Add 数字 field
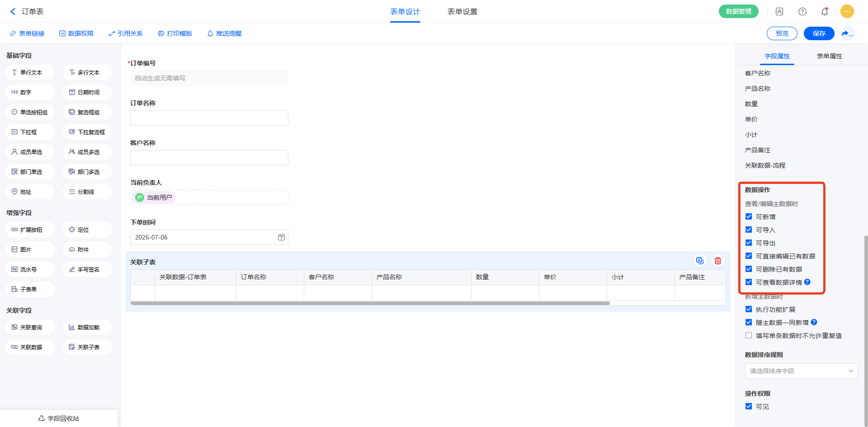This screenshot has width=868, height=427. pos(30,92)
